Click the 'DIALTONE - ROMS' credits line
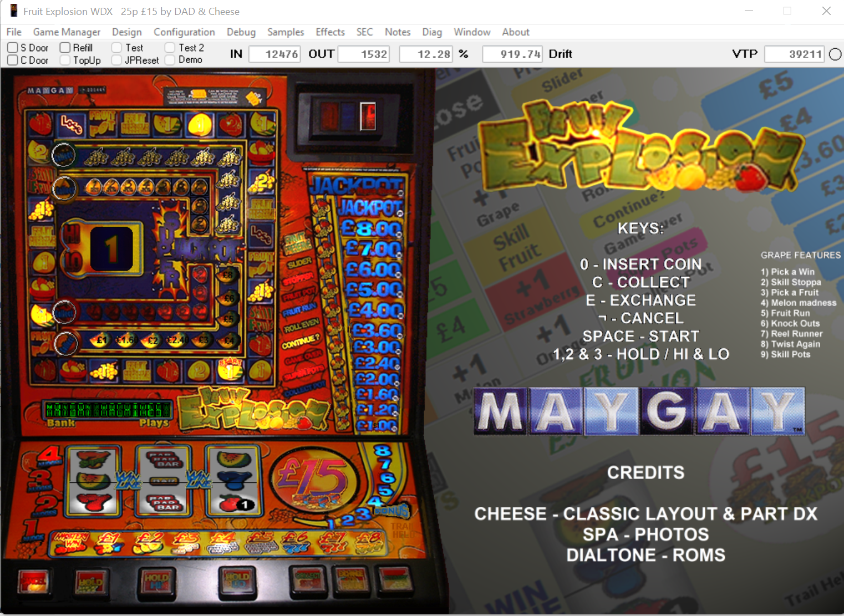This screenshot has width=844, height=616. [645, 555]
